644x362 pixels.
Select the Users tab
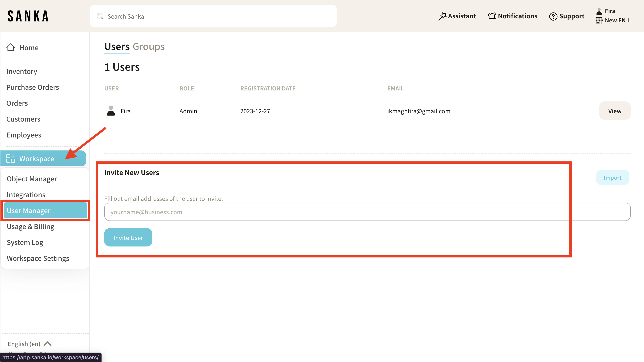pyautogui.click(x=117, y=47)
